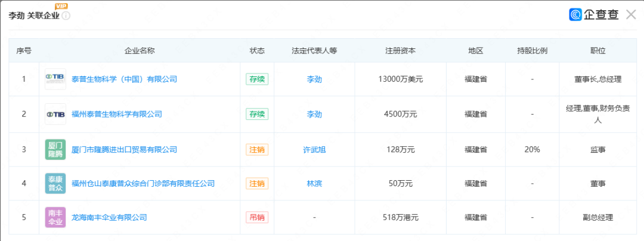Click the 职位 column header

coord(598,51)
